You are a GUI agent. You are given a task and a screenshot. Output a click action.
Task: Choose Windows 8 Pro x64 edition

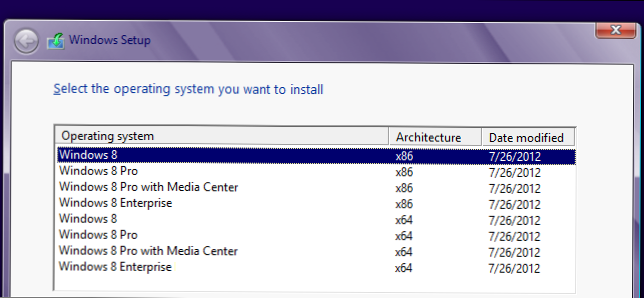point(98,235)
